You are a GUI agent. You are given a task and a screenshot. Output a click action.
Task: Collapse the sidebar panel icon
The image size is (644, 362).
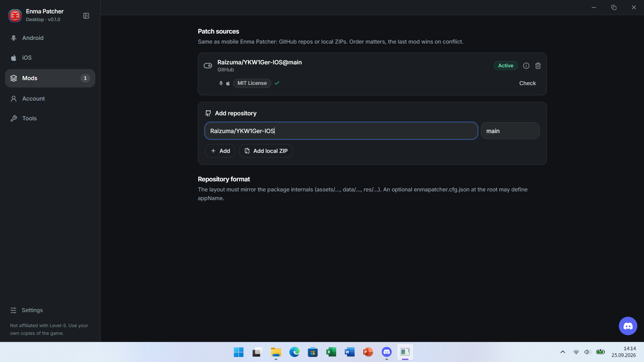point(86,16)
